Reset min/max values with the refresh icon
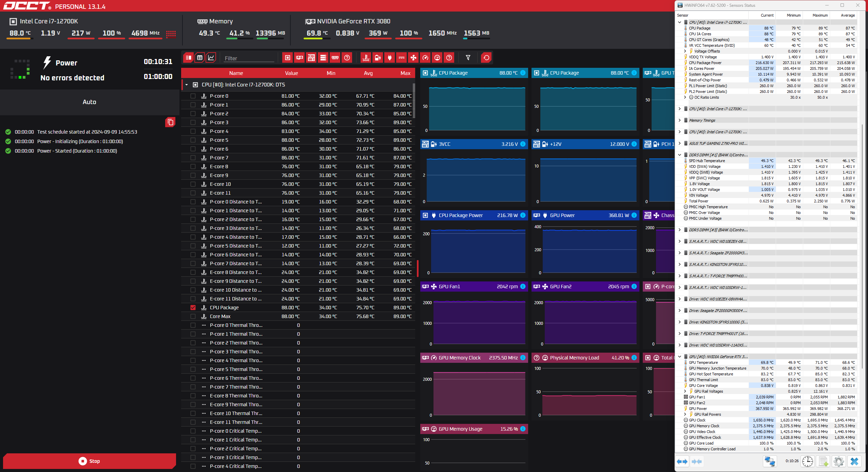 tap(486, 58)
